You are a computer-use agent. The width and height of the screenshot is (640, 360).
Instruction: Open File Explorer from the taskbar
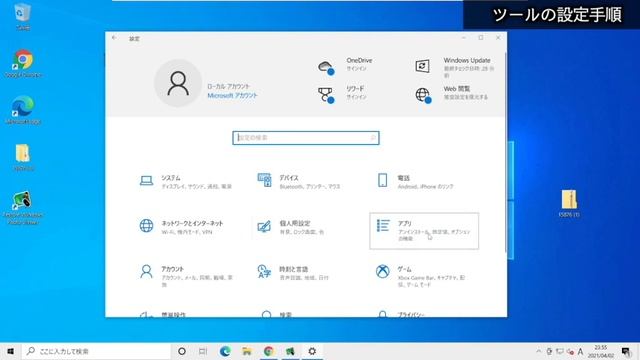click(x=247, y=351)
